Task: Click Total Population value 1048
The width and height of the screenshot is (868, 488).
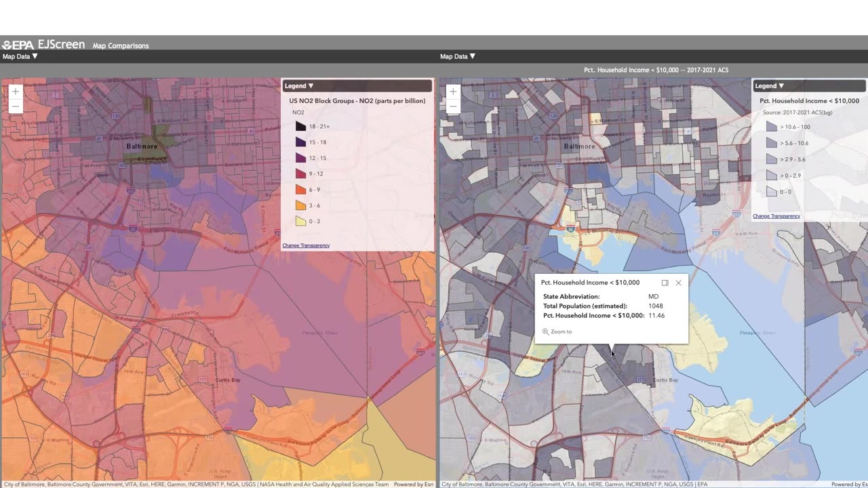Action: pyautogui.click(x=656, y=306)
